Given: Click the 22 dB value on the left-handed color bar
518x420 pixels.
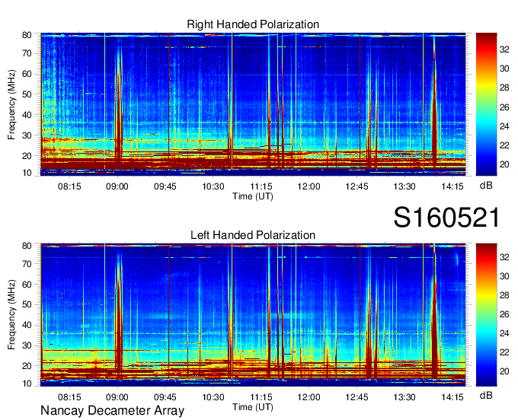Looking at the screenshot, I should (504, 353).
